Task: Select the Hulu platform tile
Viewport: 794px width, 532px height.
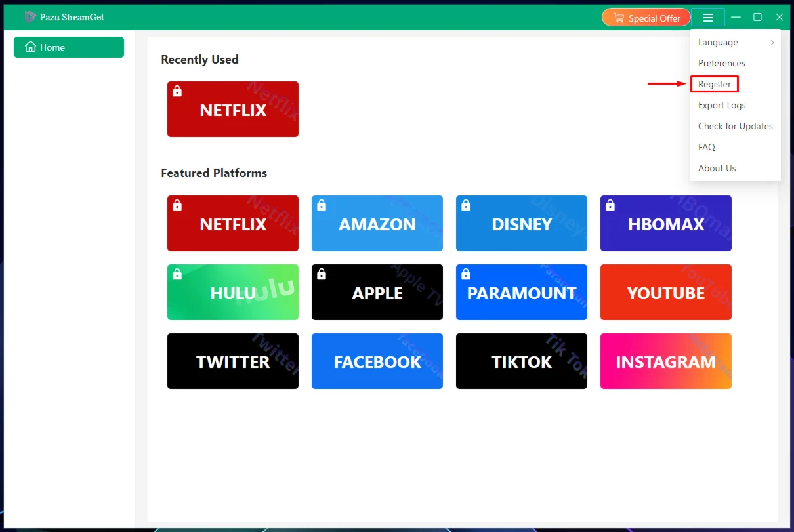Action: [x=233, y=293]
